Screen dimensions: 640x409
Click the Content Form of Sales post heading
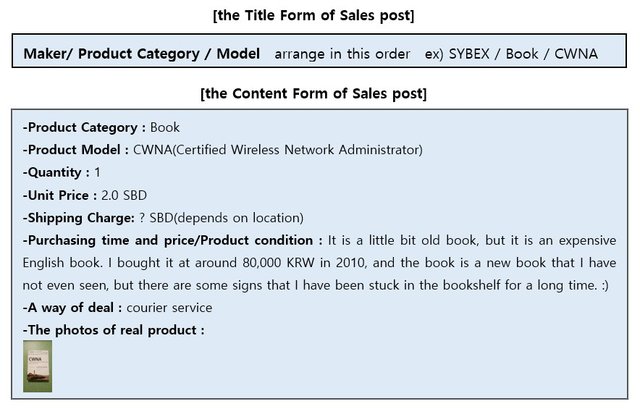[x=314, y=94]
